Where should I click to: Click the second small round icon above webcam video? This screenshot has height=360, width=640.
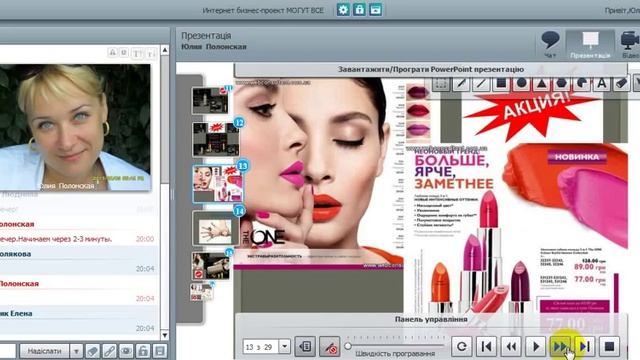124,53
